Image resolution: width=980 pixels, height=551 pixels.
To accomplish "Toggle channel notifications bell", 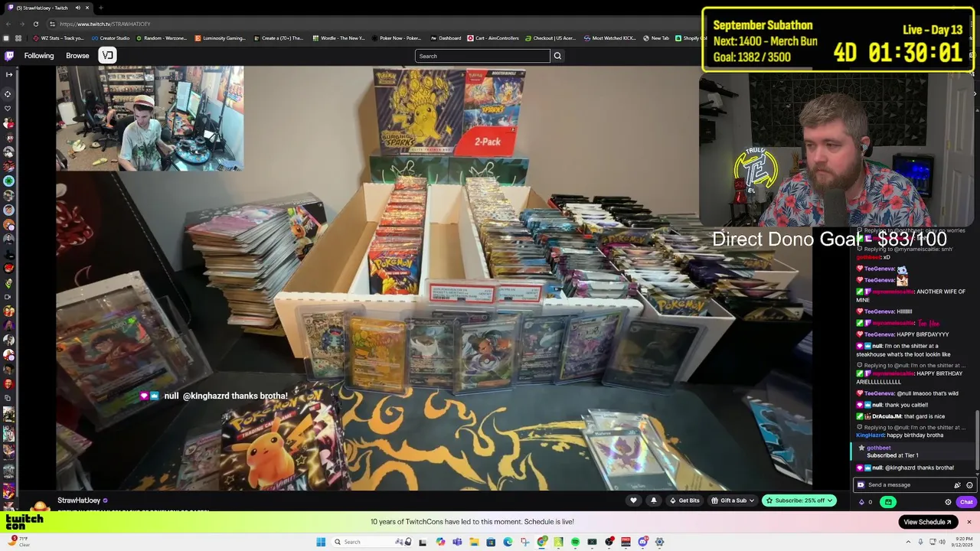I will click(x=653, y=500).
